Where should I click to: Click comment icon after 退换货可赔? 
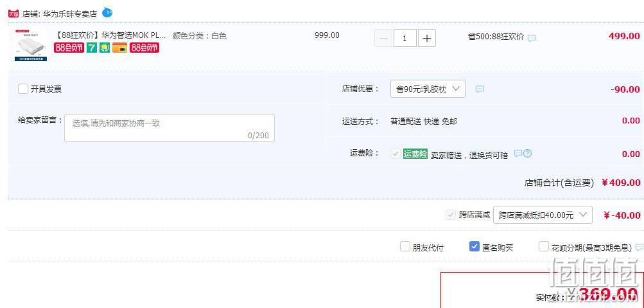[518, 154]
